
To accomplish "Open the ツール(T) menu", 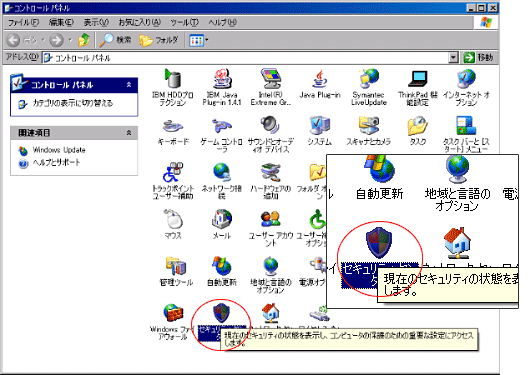I will click(184, 23).
